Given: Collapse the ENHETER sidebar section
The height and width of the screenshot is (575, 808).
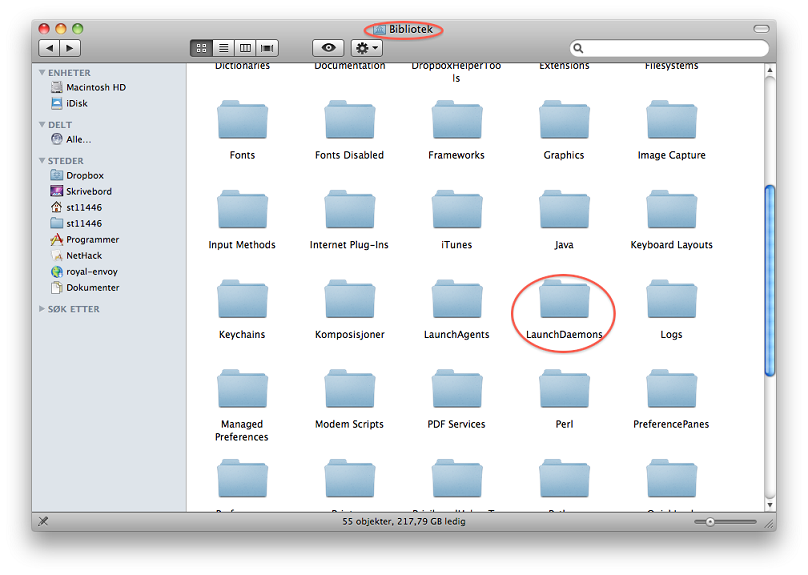Looking at the screenshot, I should point(42,73).
